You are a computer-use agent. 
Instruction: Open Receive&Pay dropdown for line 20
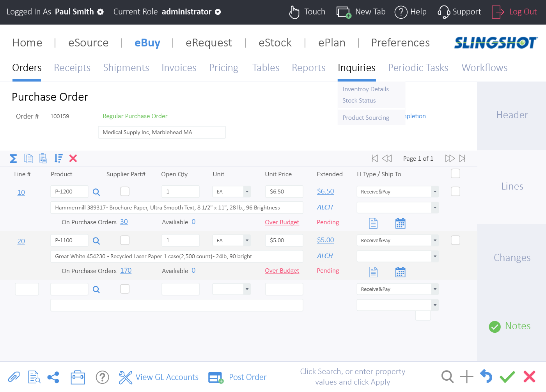[434, 240]
